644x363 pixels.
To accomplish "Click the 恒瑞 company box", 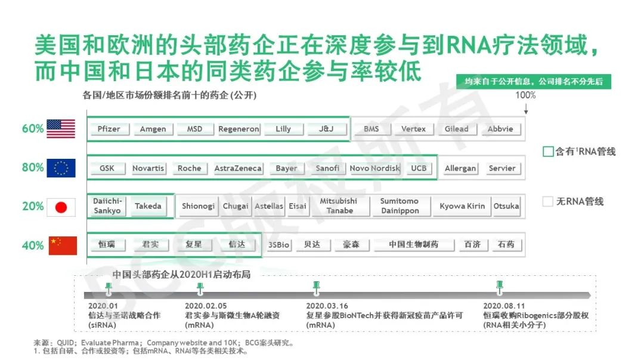I will click(x=107, y=245).
